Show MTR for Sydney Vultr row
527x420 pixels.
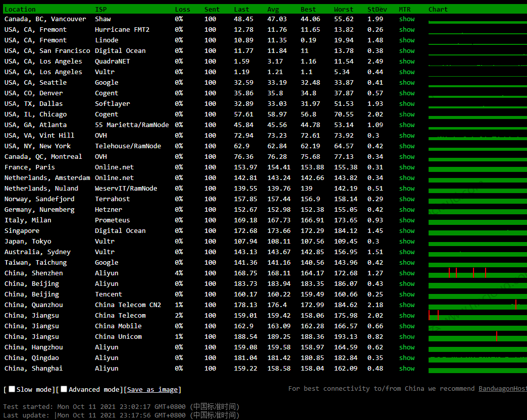coord(407,252)
